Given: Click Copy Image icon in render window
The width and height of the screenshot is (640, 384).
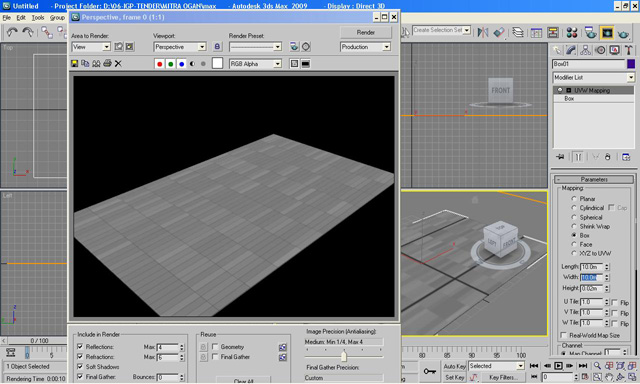Looking at the screenshot, I should point(85,63).
